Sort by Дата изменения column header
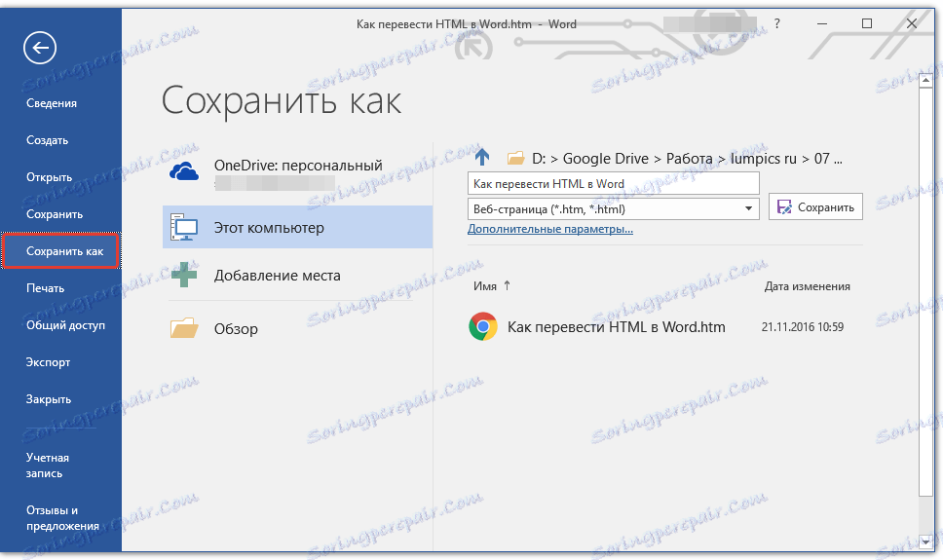 click(807, 286)
